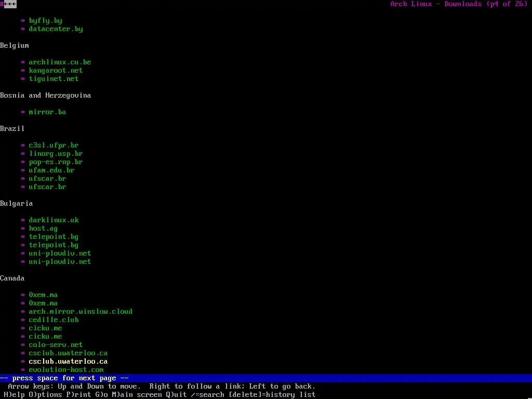Click the Bulgaria country heading
The width and height of the screenshot is (532, 399).
click(16, 204)
